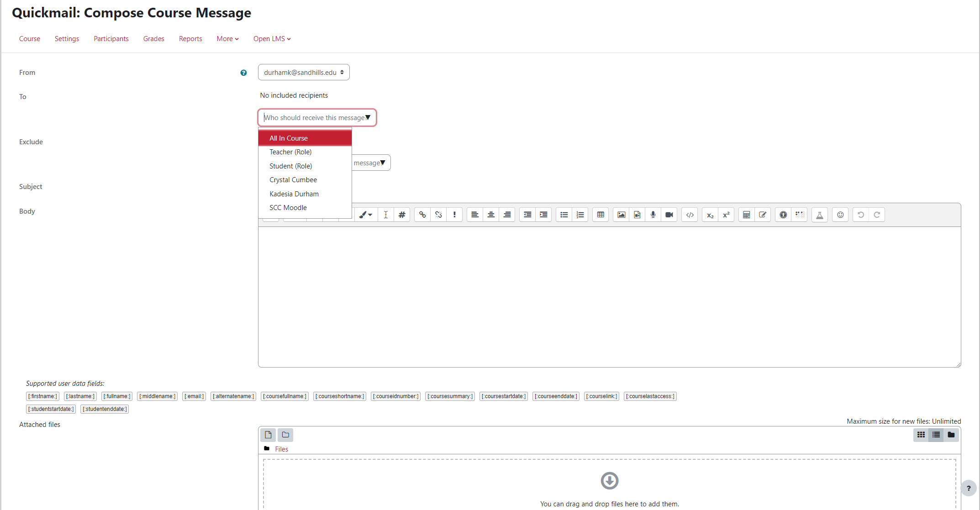980x510 pixels.
Task: Insert an emoji with smiley icon
Action: [840, 215]
